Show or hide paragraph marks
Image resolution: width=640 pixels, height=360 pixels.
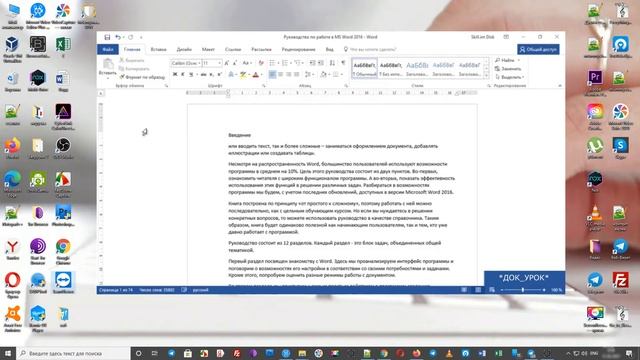[343, 63]
